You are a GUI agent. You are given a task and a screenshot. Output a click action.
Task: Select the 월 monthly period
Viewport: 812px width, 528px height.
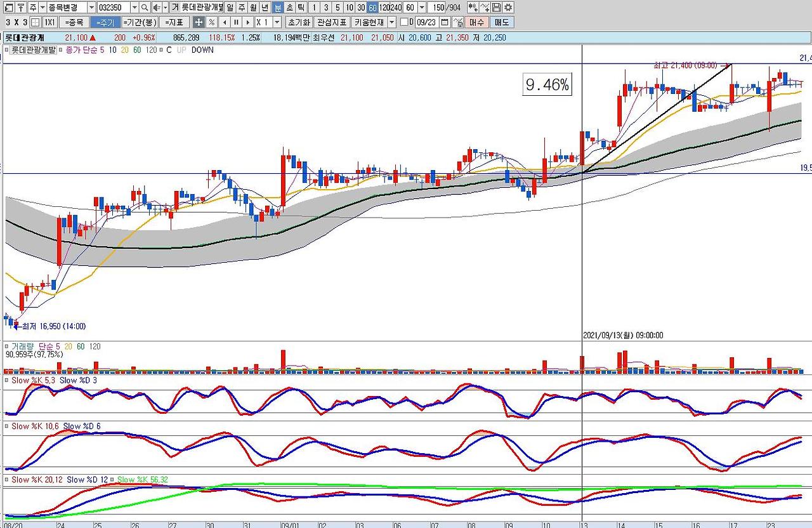point(253,8)
